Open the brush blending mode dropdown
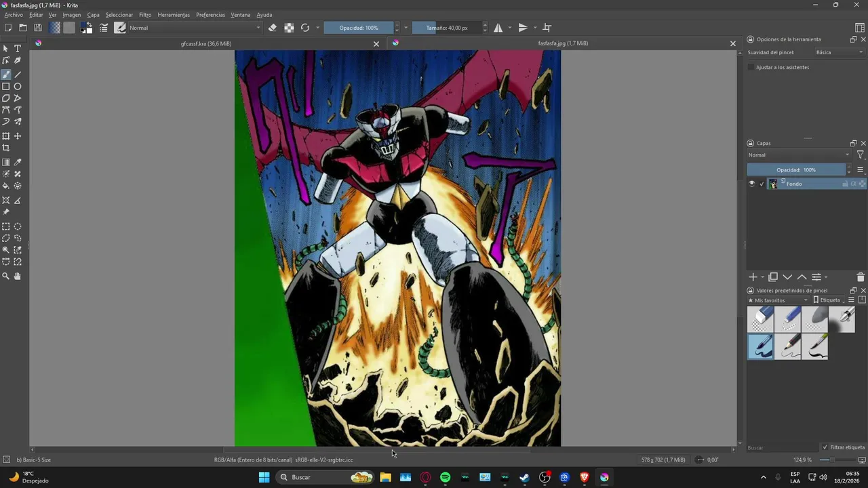 (x=195, y=28)
